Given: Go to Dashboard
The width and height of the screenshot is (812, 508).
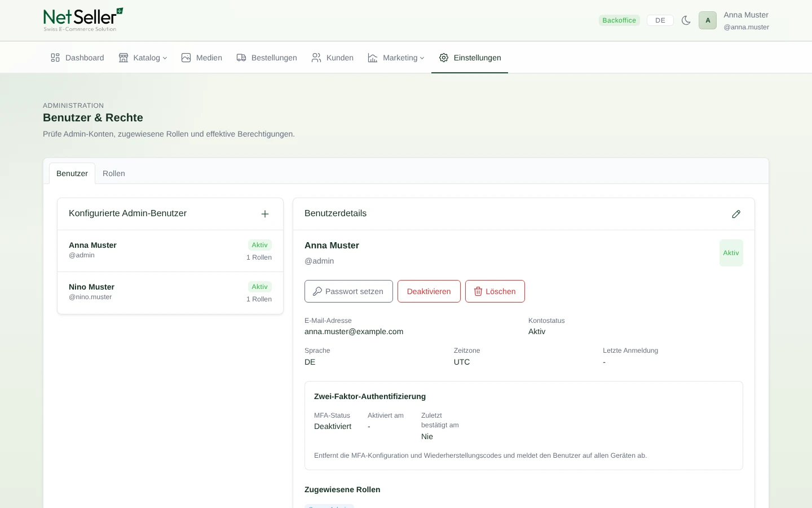Looking at the screenshot, I should pyautogui.click(x=77, y=58).
